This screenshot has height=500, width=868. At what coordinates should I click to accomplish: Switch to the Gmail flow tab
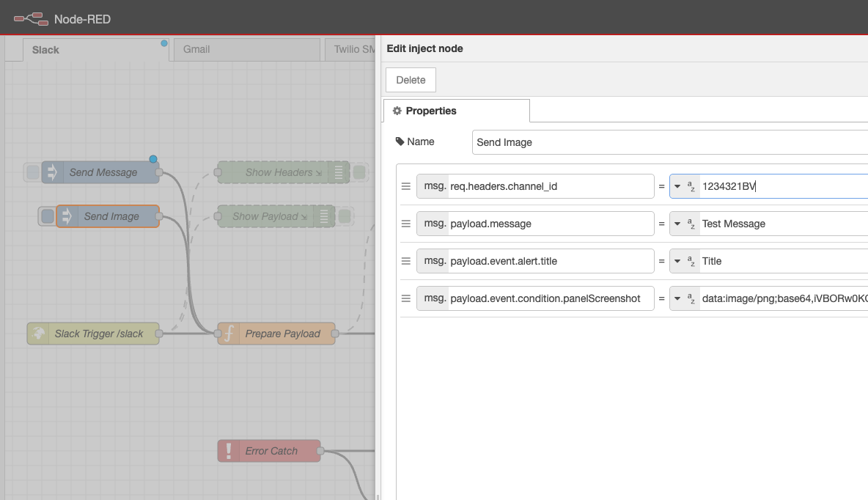click(247, 49)
